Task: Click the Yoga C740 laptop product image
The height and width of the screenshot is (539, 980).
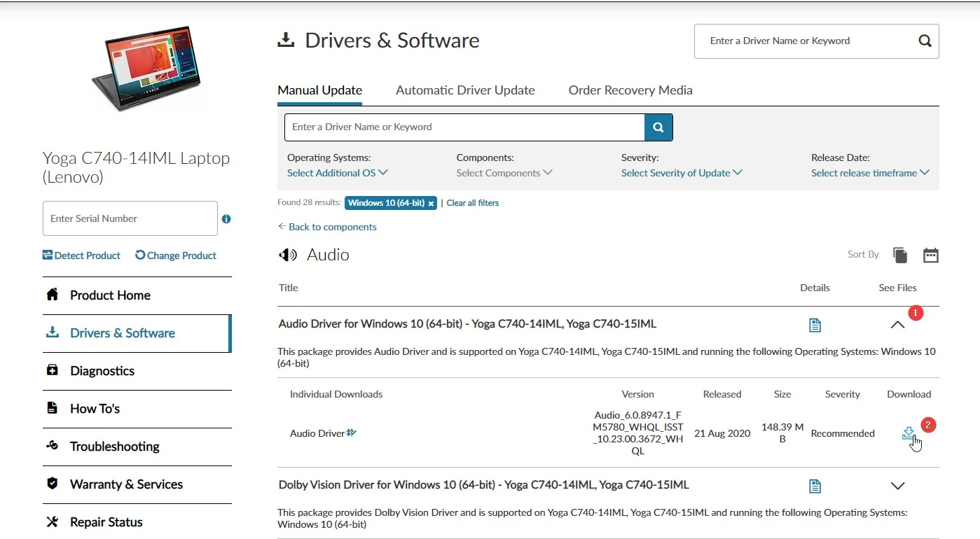Action: click(x=146, y=69)
